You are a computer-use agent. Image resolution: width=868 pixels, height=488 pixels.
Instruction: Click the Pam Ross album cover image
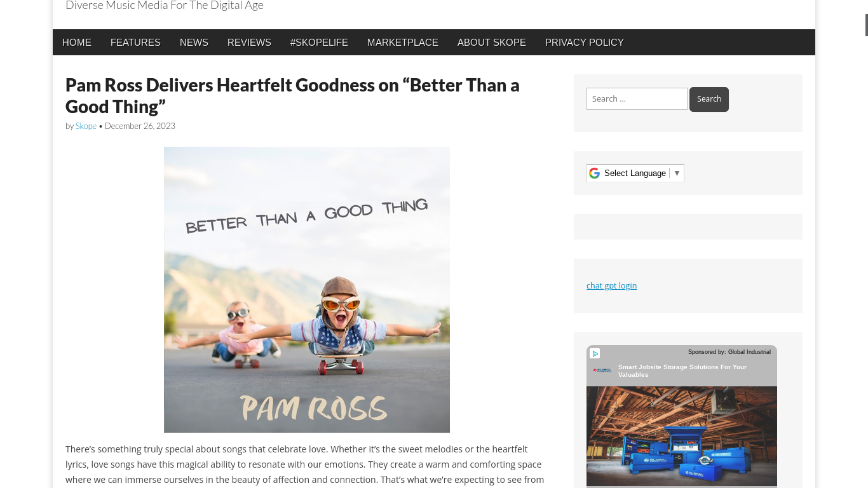307,290
